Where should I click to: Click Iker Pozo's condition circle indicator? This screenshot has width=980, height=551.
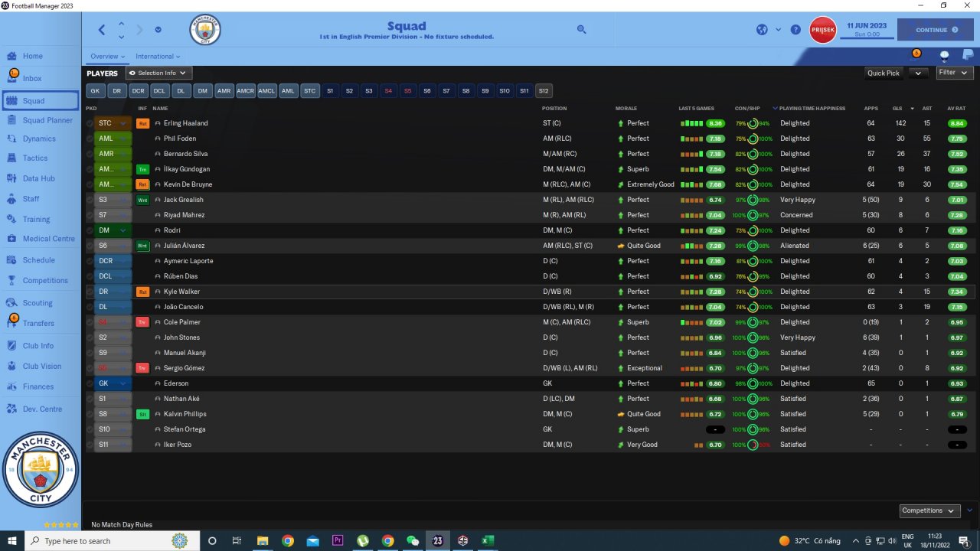click(x=753, y=445)
